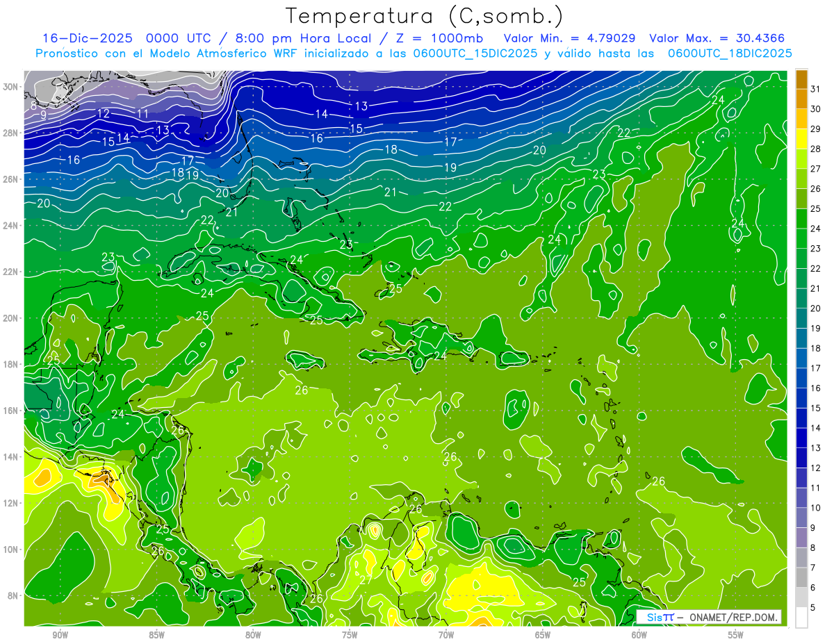Click the 85W longitude axis label

pyautogui.click(x=157, y=635)
